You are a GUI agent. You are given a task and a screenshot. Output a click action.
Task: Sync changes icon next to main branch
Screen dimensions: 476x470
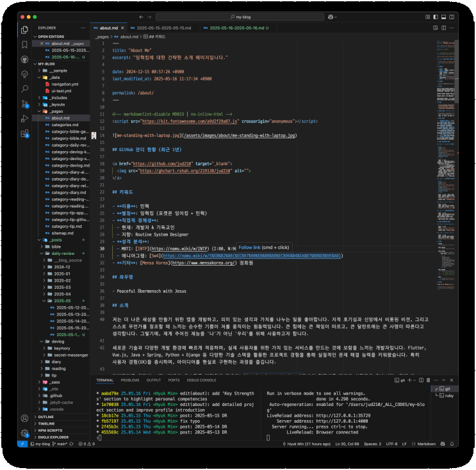(x=71, y=444)
